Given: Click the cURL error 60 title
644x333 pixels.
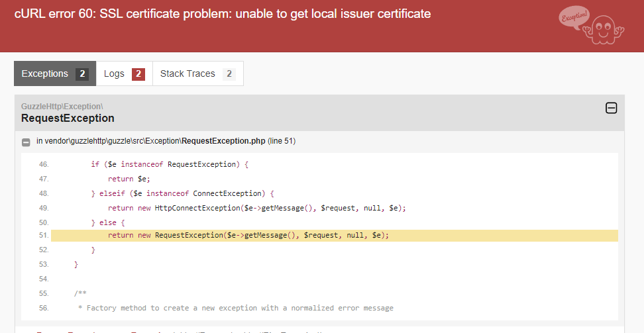Looking at the screenshot, I should 223,13.
